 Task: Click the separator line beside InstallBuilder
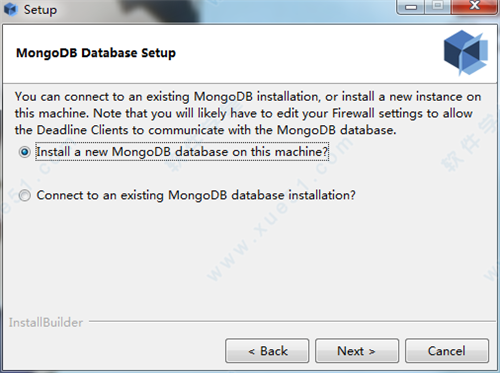[x=293, y=322]
